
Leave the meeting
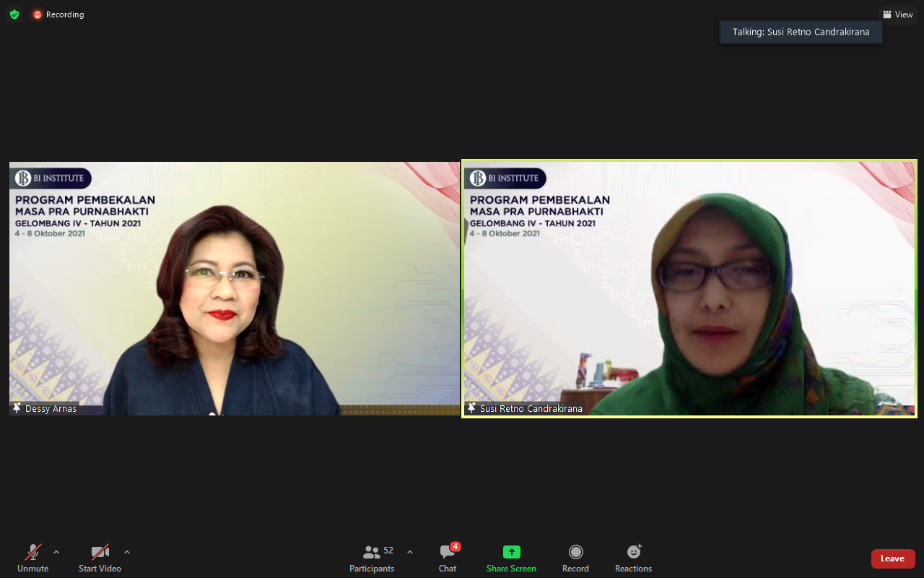[892, 558]
